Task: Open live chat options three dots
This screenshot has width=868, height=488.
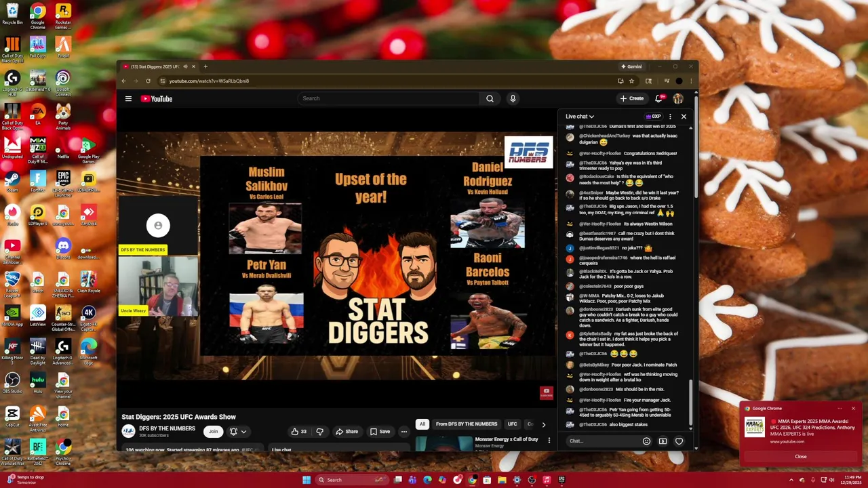Action: click(670, 117)
